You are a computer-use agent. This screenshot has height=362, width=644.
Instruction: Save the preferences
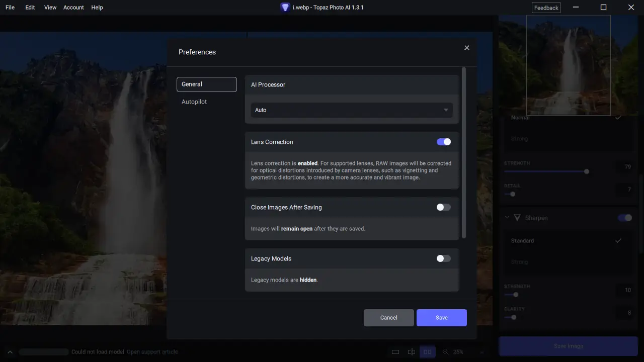point(442,318)
